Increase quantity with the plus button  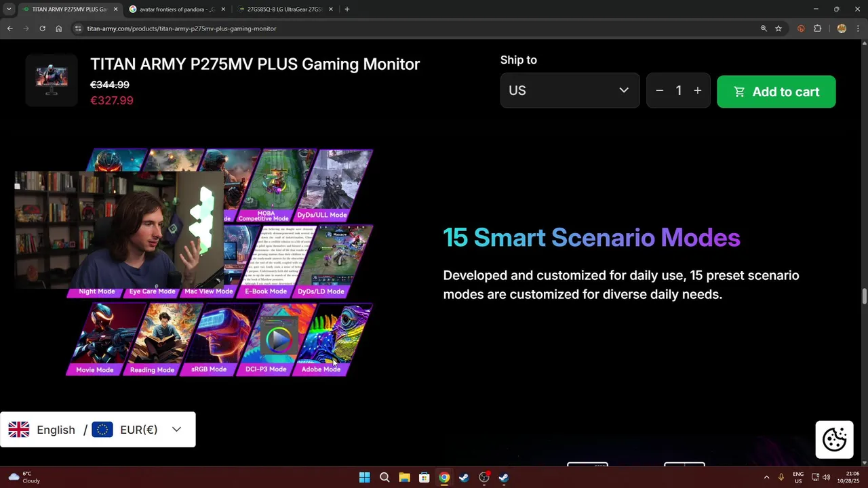697,90
